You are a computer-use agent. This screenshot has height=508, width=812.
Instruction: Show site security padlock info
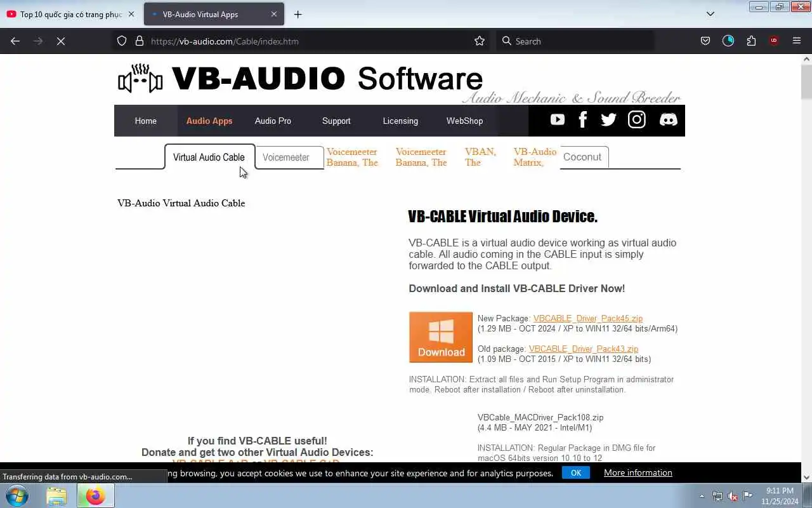tap(140, 41)
